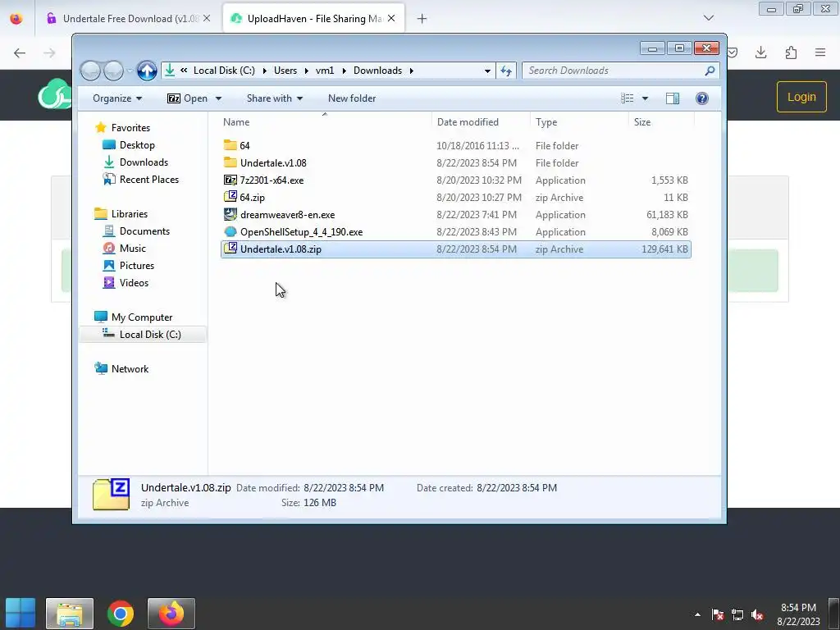840x630 pixels.
Task: Click the network tray icon
Action: 737,614
